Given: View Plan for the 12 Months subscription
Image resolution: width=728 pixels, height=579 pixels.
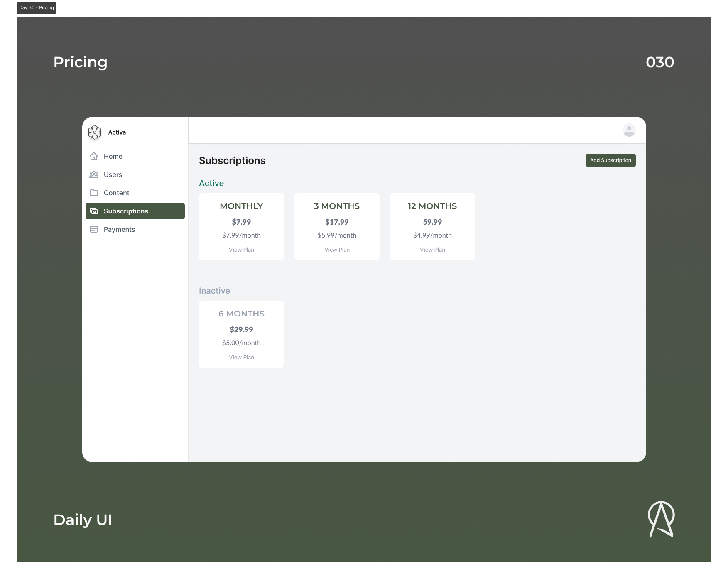Looking at the screenshot, I should pyautogui.click(x=432, y=250).
